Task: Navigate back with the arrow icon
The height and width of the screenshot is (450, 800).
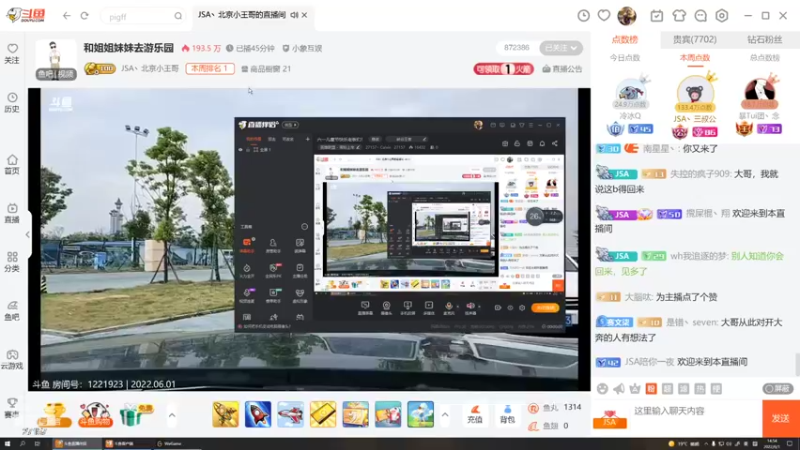Action: coord(67,16)
